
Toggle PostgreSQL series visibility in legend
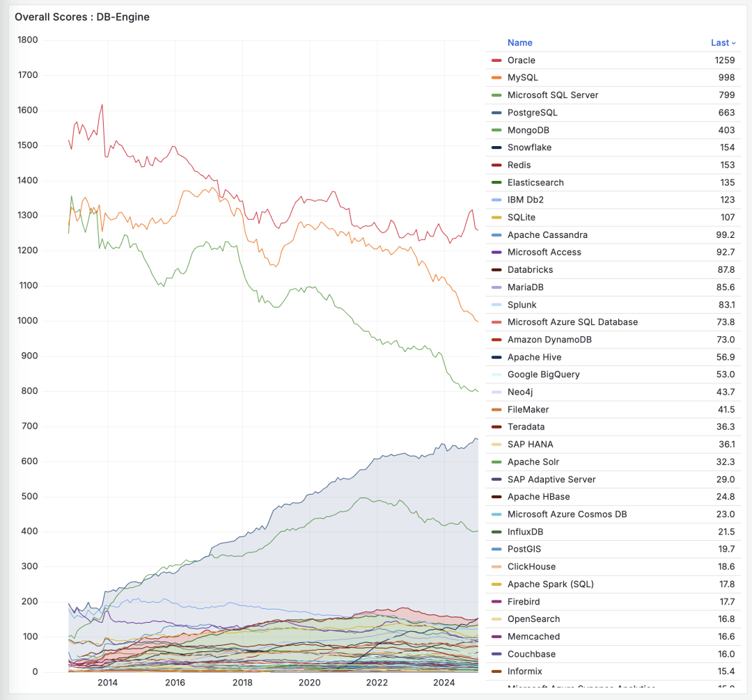532,113
